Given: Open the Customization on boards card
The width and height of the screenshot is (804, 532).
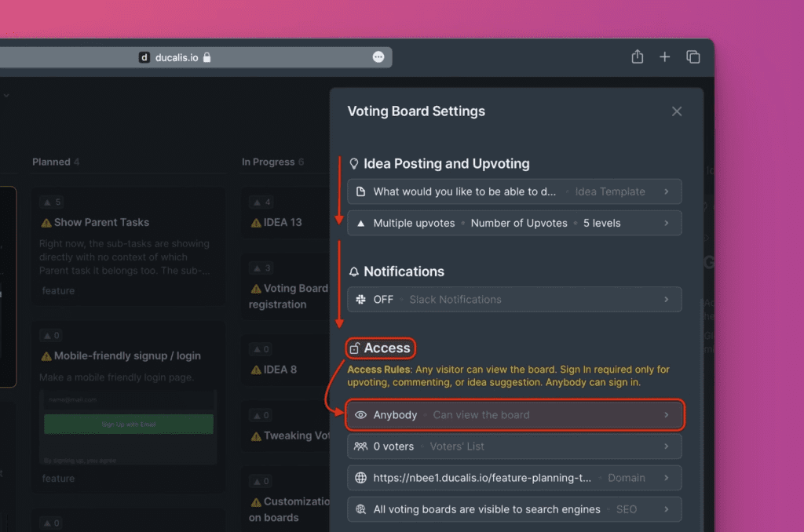Looking at the screenshot, I should point(285,500).
